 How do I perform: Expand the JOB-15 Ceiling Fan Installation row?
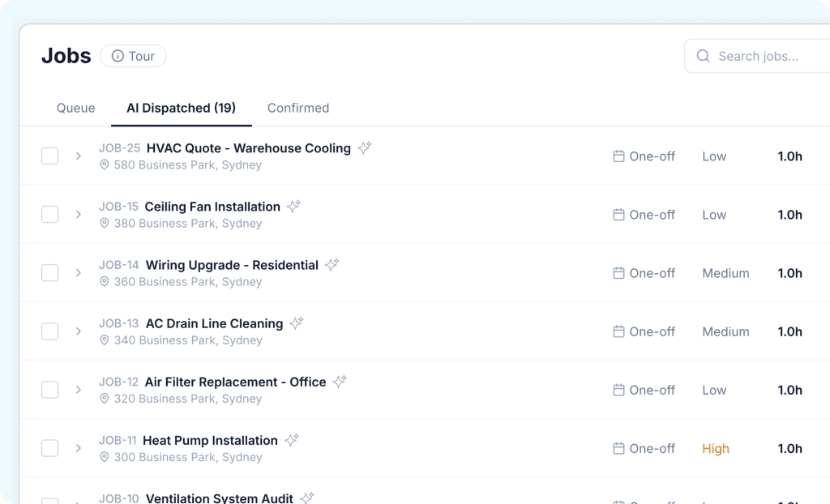tap(79, 215)
